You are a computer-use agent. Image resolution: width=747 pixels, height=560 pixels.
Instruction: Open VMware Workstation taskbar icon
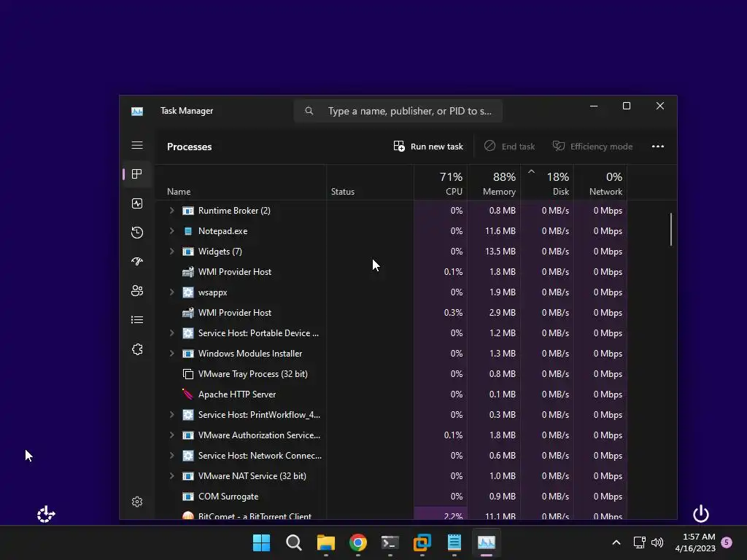tap(422, 542)
